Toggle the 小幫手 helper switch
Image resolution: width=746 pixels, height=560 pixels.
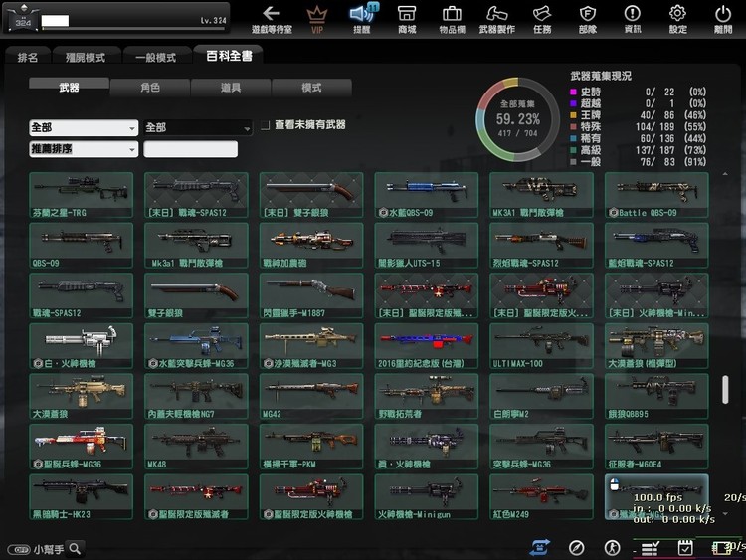point(19,549)
